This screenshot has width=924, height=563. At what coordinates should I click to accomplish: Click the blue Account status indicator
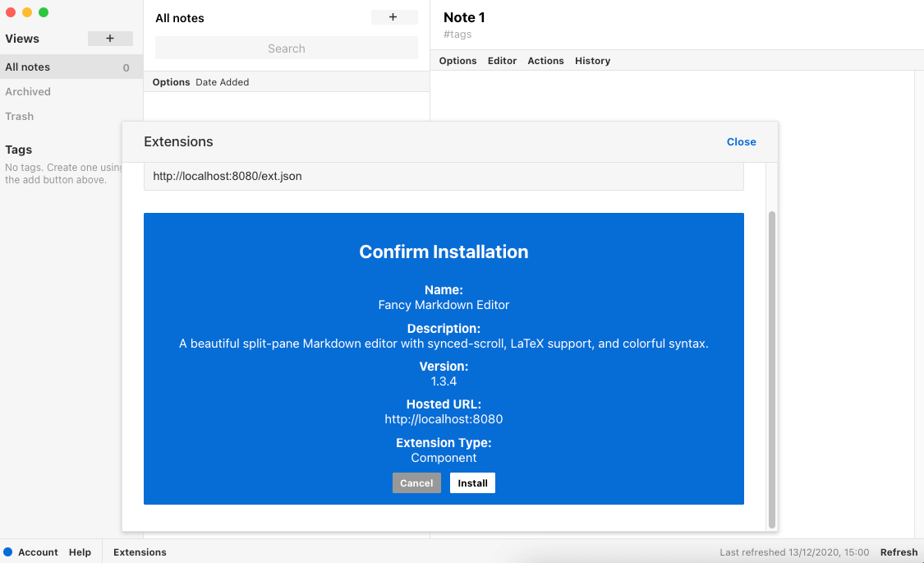[x=7, y=552]
